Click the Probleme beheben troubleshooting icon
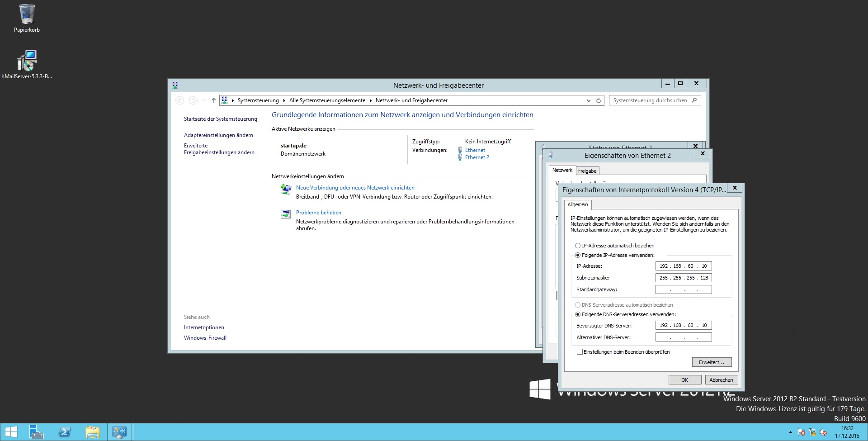This screenshot has width=868, height=441. coord(286,214)
